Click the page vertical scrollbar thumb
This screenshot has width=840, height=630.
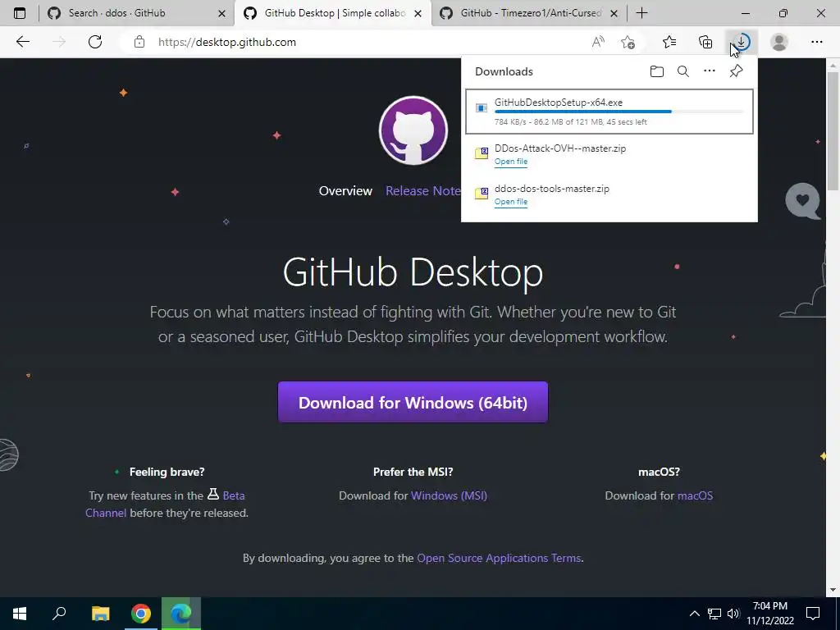pyautogui.click(x=833, y=130)
